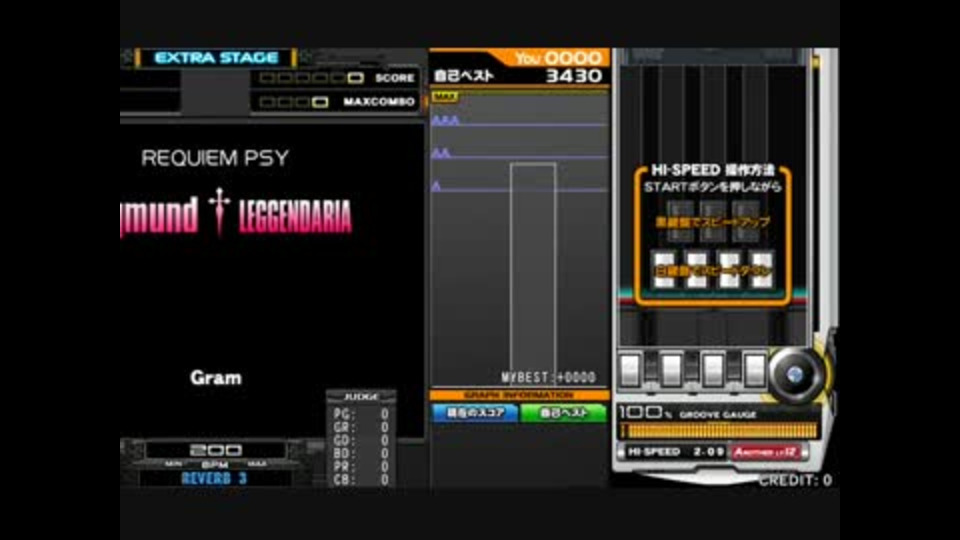Tap the leftmost white key below the note lanes
The image size is (960, 540).
coord(630,370)
